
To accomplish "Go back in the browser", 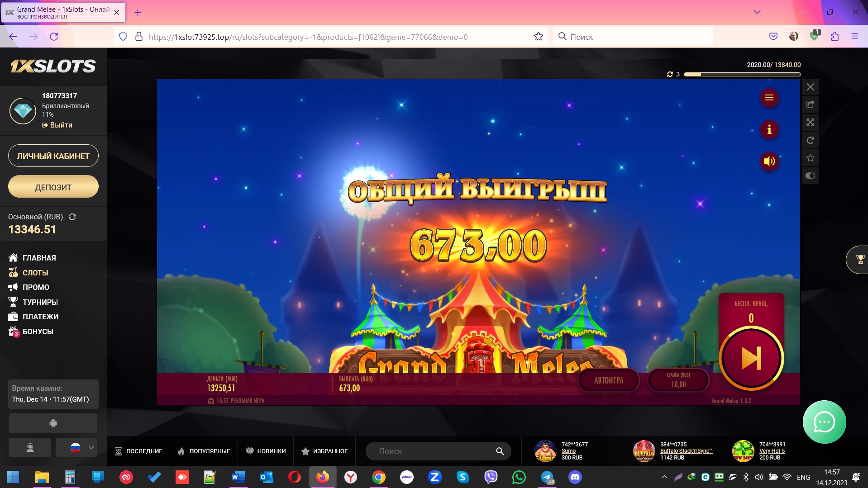I will coord(13,37).
